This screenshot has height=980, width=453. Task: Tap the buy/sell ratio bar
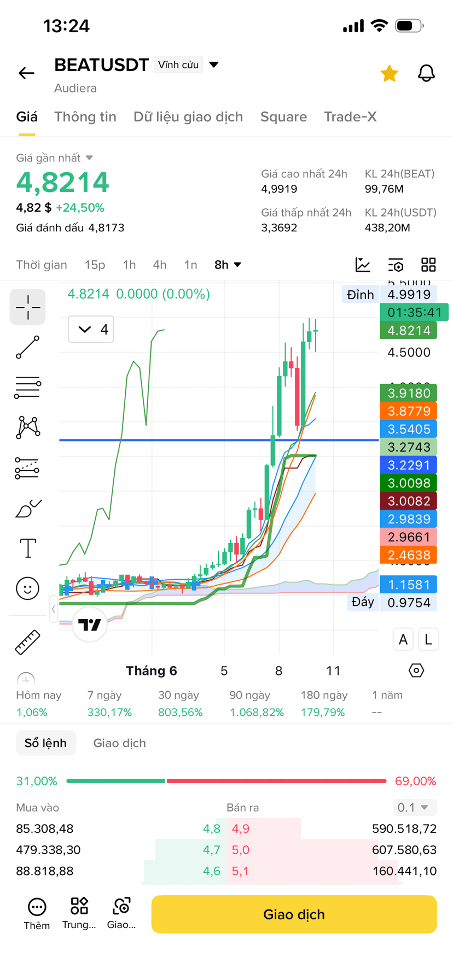226,781
